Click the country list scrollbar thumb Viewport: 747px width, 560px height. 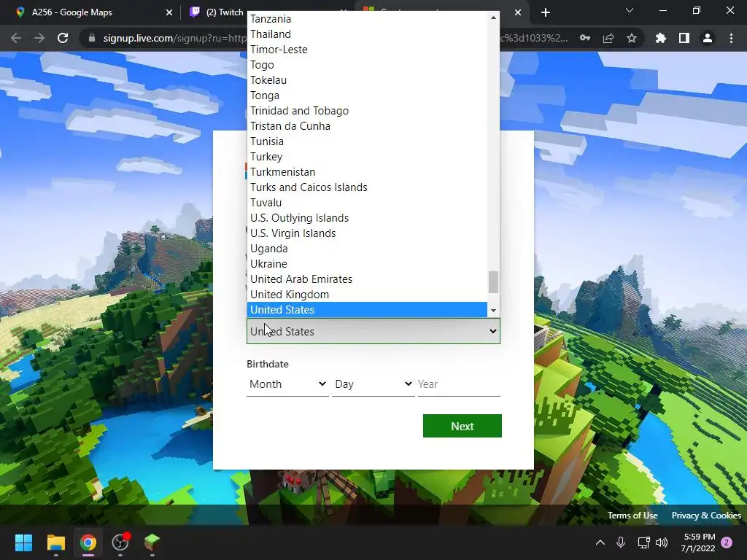tap(493, 282)
